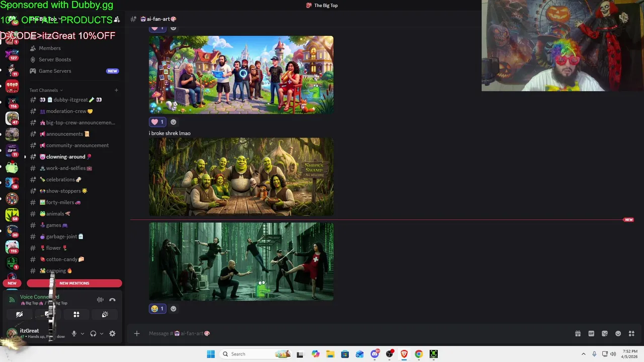Viewport: 644px width, 362px height.
Task: Open the 7:52 PM clock and calendar
Action: pyautogui.click(x=630, y=354)
